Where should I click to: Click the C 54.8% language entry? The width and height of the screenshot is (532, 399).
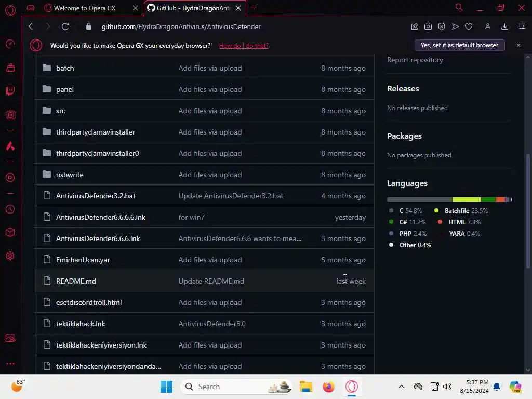[x=405, y=211]
